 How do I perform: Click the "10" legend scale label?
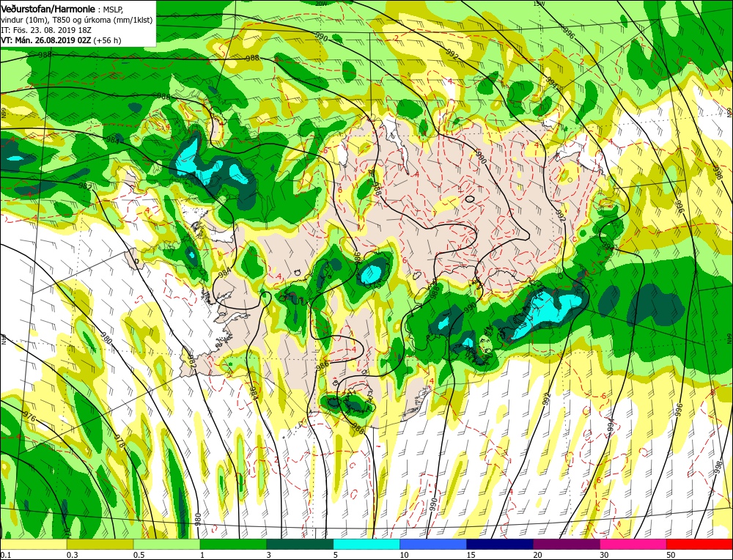point(404,555)
